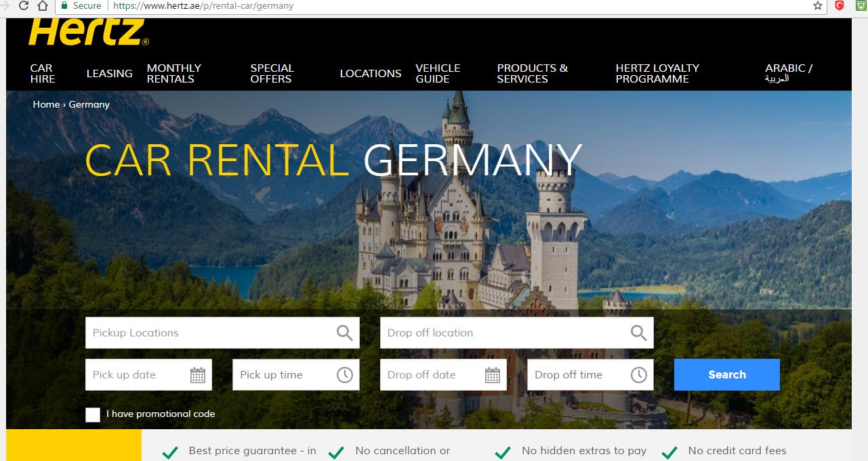This screenshot has height=461, width=868.
Task: Click the Pick up time field
Action: click(295, 374)
